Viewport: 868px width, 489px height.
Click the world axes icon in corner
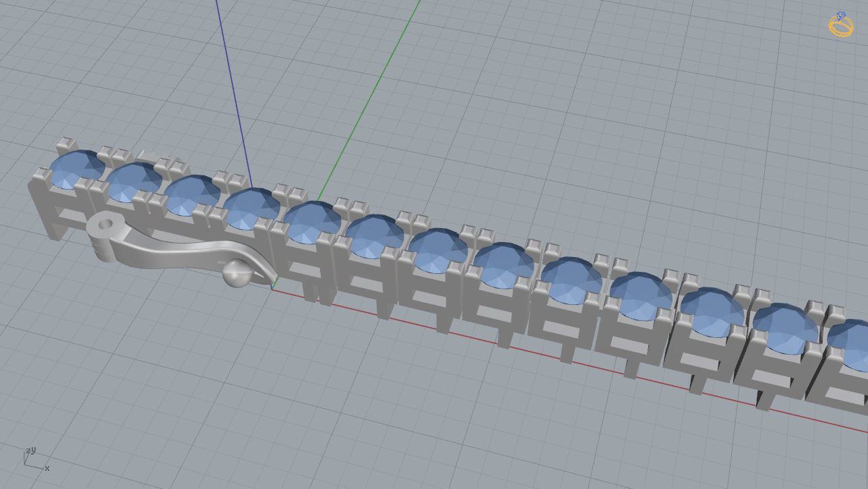36,458
